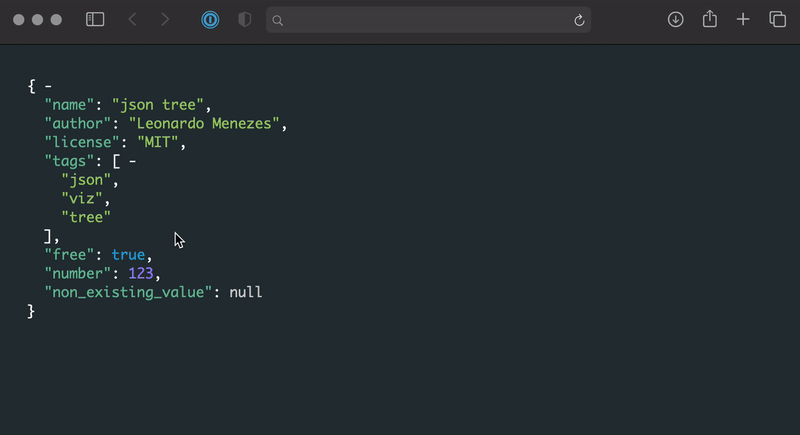
Task: Minimize the Safari window
Action: [37, 20]
